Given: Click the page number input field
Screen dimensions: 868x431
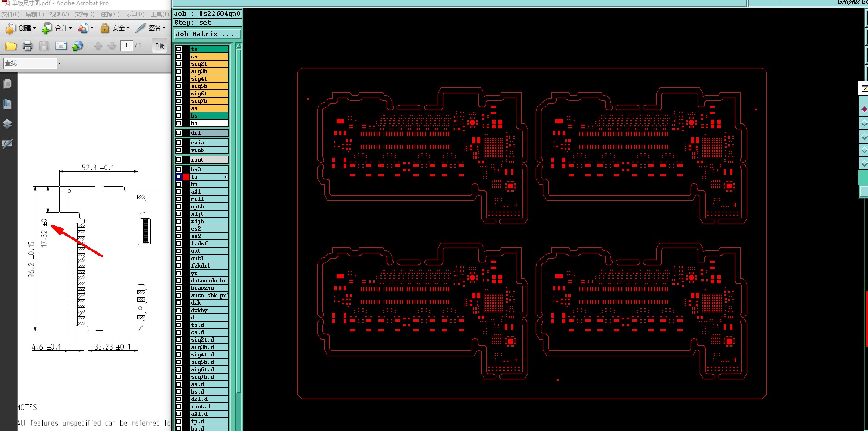Looking at the screenshot, I should 127,45.
